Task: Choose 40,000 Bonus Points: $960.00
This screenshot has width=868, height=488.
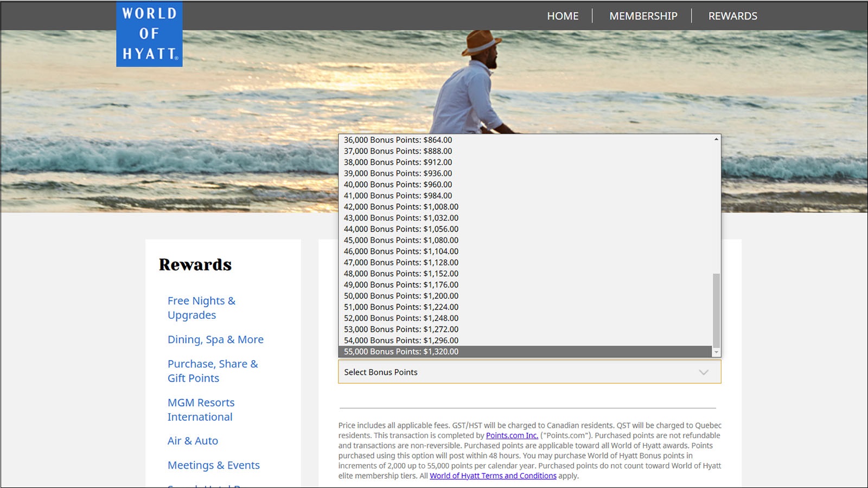Action: tap(525, 184)
